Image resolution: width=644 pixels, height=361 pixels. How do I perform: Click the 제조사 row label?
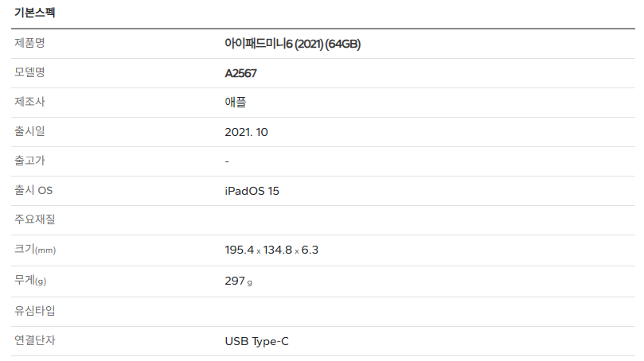coord(29,102)
